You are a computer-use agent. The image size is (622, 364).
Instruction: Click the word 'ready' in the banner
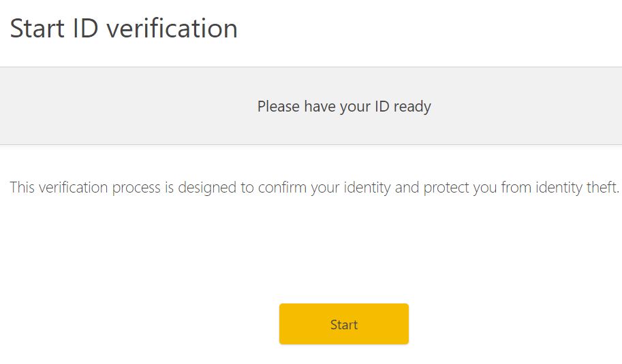412,107
